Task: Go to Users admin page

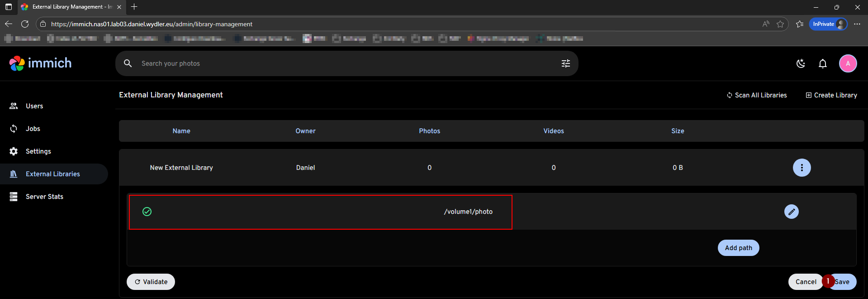Action: pyautogui.click(x=34, y=106)
